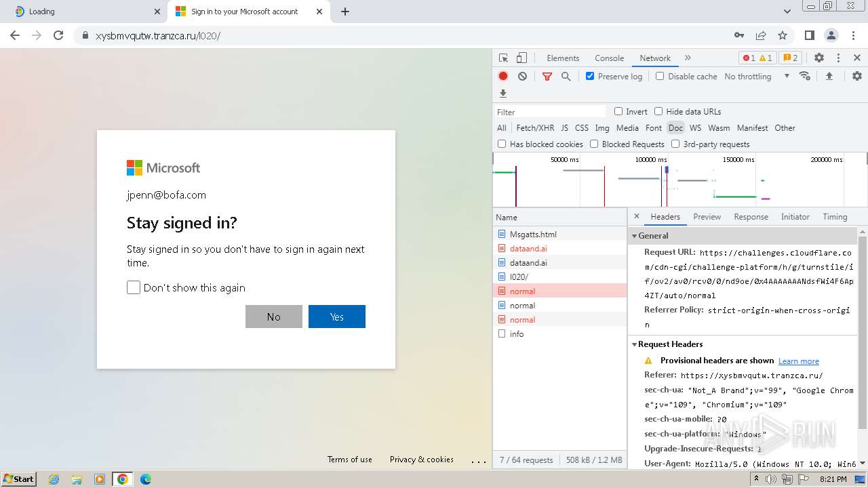Open Internet Explorer from taskbar
This screenshot has width=868, height=488.
coord(54,479)
